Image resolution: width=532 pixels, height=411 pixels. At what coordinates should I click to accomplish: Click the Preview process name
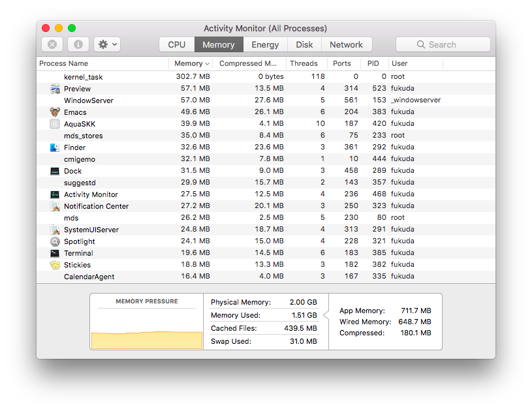tap(78, 89)
